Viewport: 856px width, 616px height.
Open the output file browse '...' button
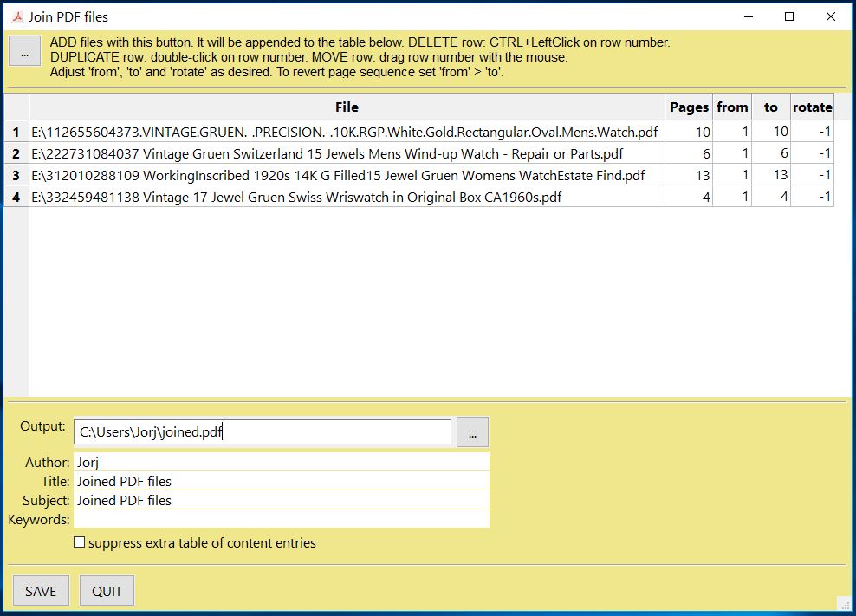pos(472,432)
